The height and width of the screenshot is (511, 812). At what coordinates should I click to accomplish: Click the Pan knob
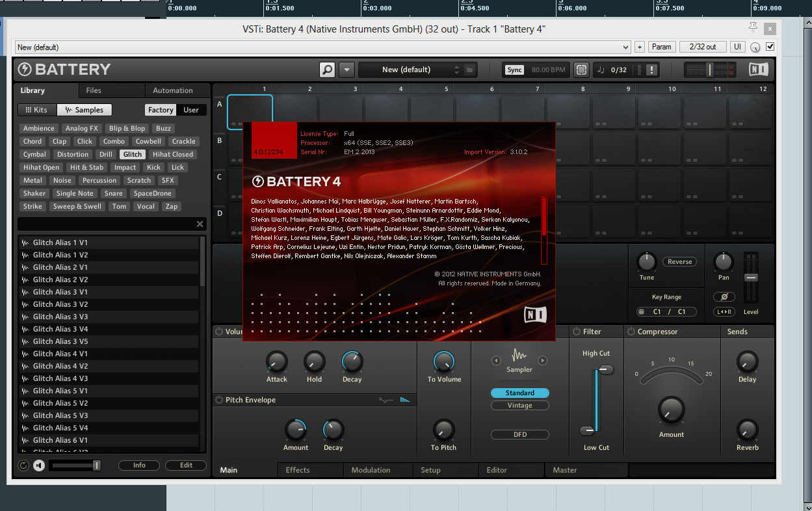pos(724,262)
